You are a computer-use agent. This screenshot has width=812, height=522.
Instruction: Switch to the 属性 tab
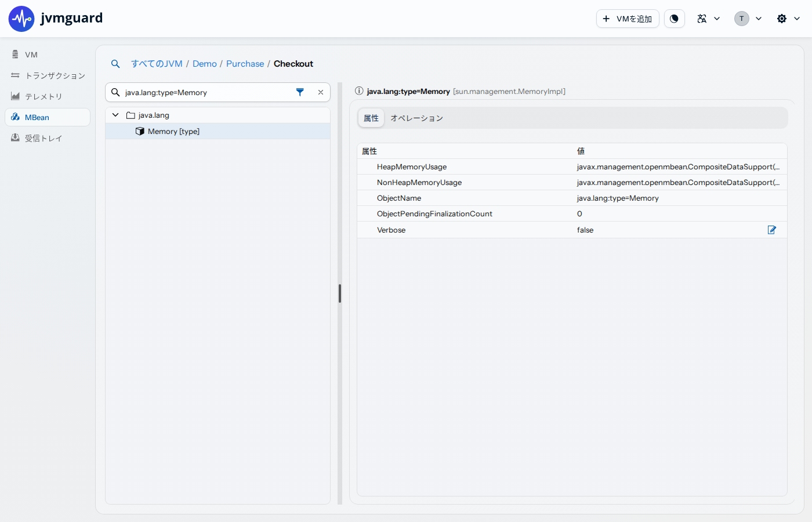point(371,118)
